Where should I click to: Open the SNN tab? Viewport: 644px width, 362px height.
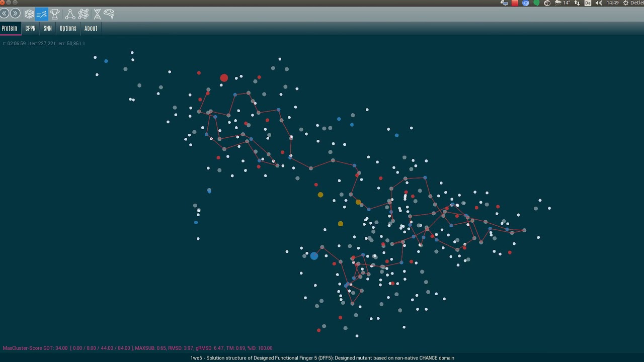coord(48,29)
